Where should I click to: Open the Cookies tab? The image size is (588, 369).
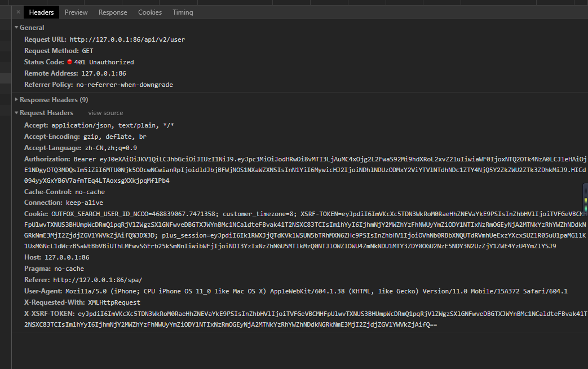click(x=149, y=12)
